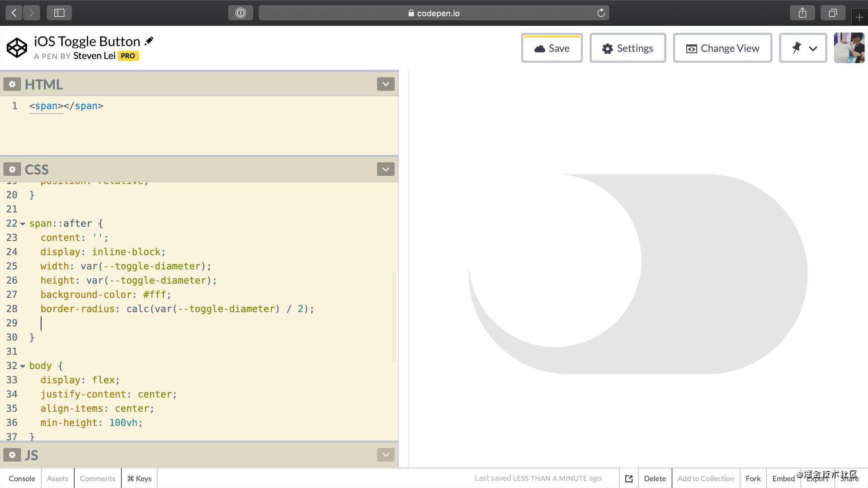Edit the pen title with pencil icon

point(149,41)
